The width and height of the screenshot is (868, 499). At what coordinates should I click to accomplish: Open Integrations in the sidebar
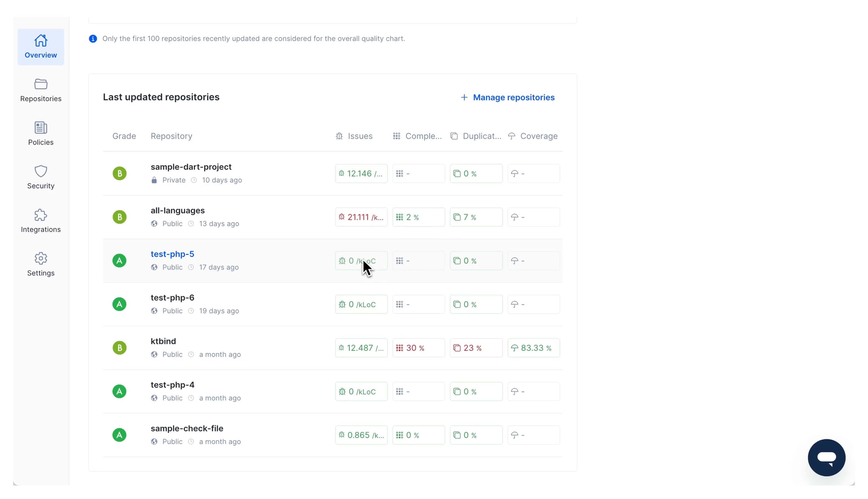tap(40, 221)
